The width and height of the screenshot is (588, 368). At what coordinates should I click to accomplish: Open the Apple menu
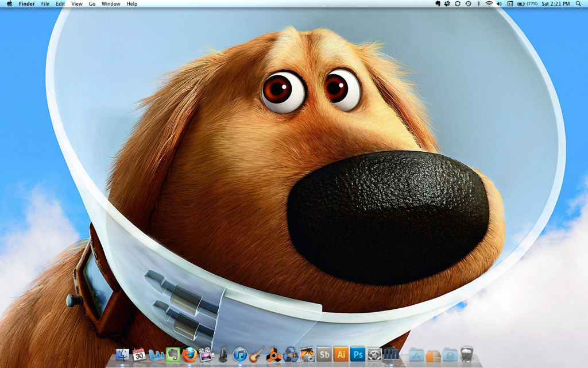[9, 4]
